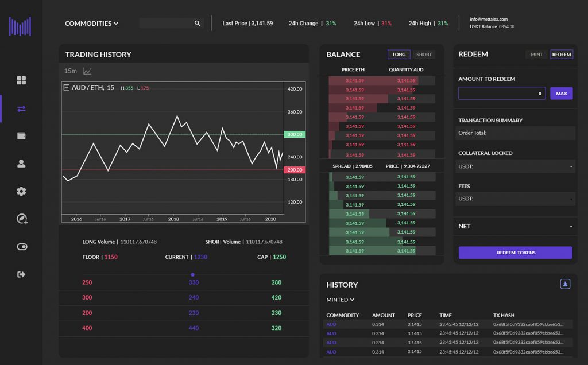This screenshot has width=588, height=365.
Task: Select the trade swap arrows sidebar icon
Action: (x=21, y=108)
